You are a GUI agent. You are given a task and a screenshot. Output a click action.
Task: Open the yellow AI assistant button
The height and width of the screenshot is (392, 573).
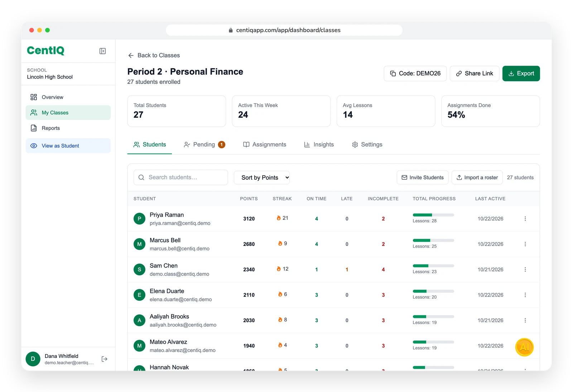(525, 347)
